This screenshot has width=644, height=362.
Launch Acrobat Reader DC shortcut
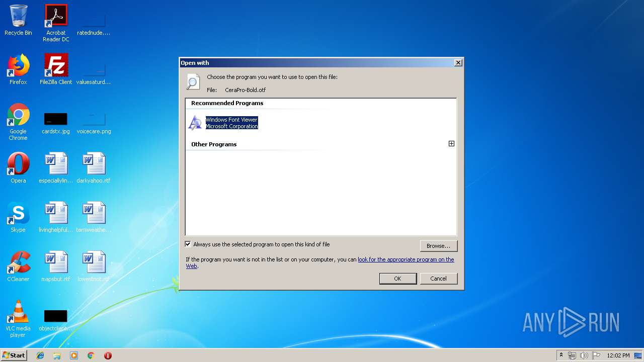coord(56,23)
